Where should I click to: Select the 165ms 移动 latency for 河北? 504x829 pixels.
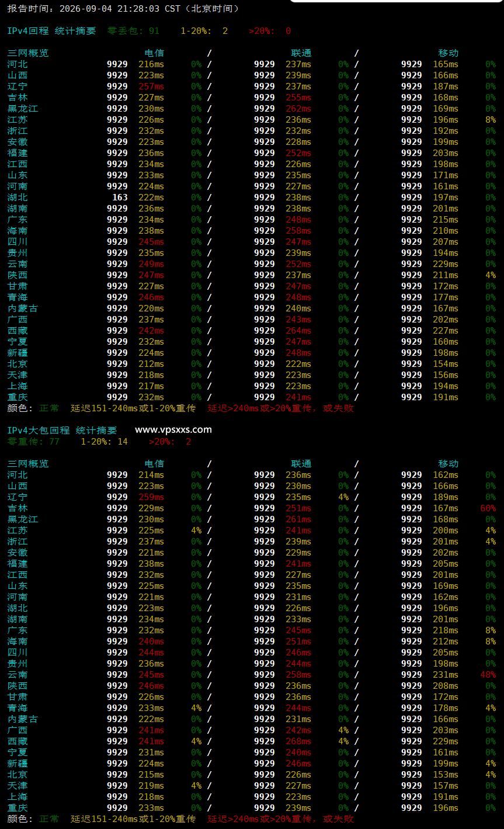pos(446,64)
